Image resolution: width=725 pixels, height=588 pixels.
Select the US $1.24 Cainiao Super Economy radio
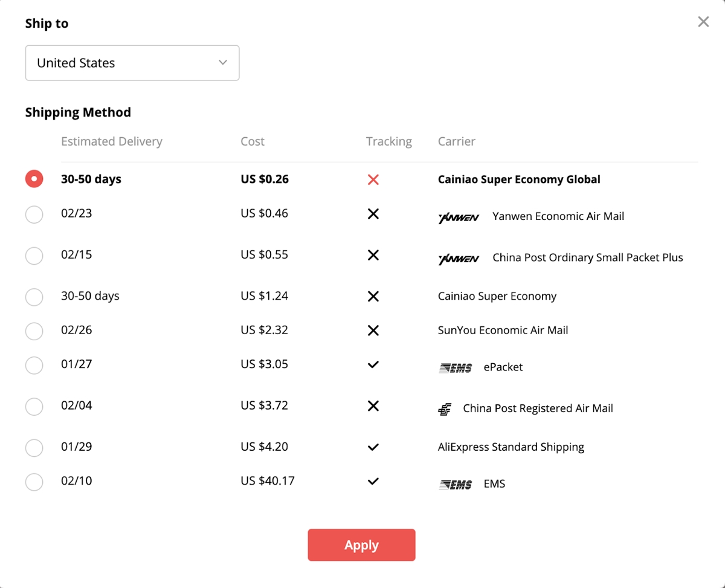pyautogui.click(x=34, y=297)
